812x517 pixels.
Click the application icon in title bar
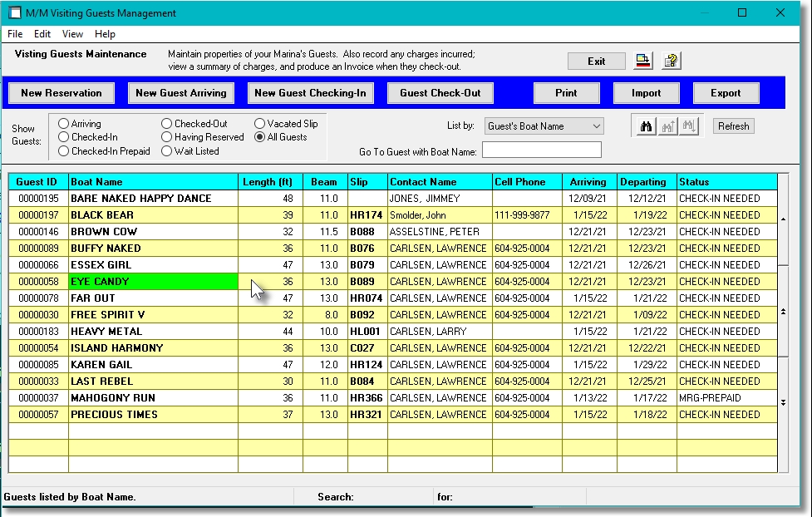(13, 12)
